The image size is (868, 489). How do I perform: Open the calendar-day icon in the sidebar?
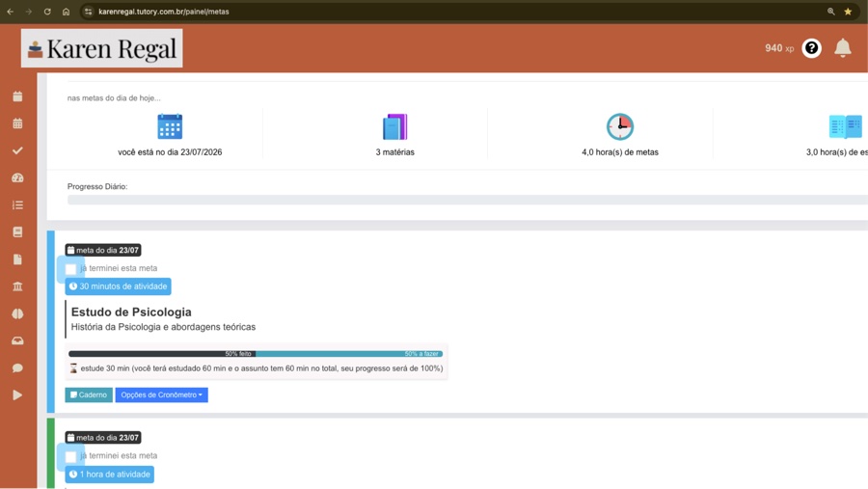[x=17, y=96]
